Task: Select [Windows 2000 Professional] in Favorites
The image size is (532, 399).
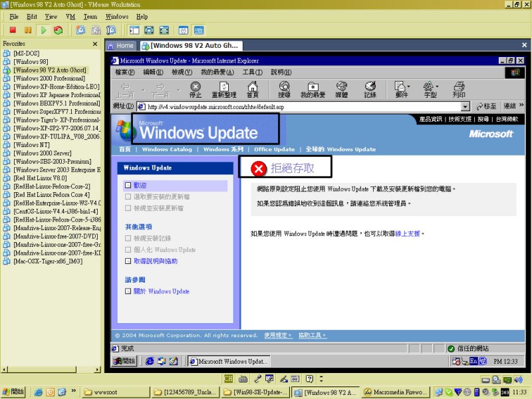Action: 49,78
